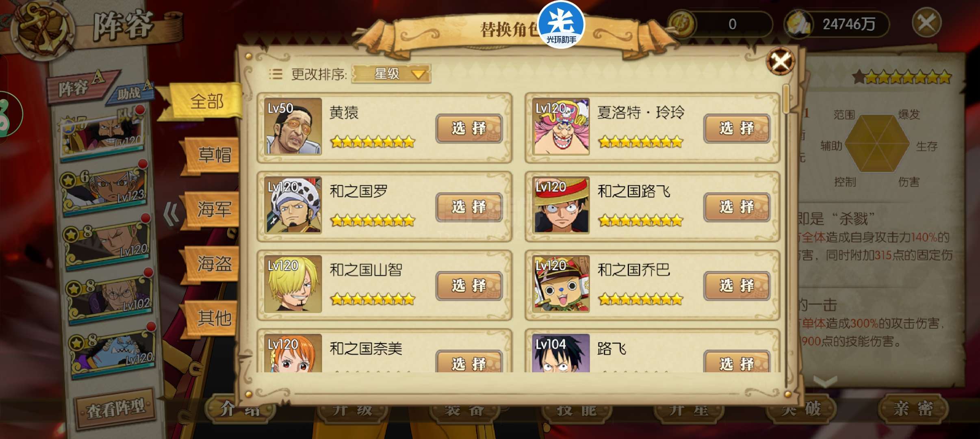Open the 光环助手 floating assistant icon
Screen dimensions: 980x439
pos(561,24)
